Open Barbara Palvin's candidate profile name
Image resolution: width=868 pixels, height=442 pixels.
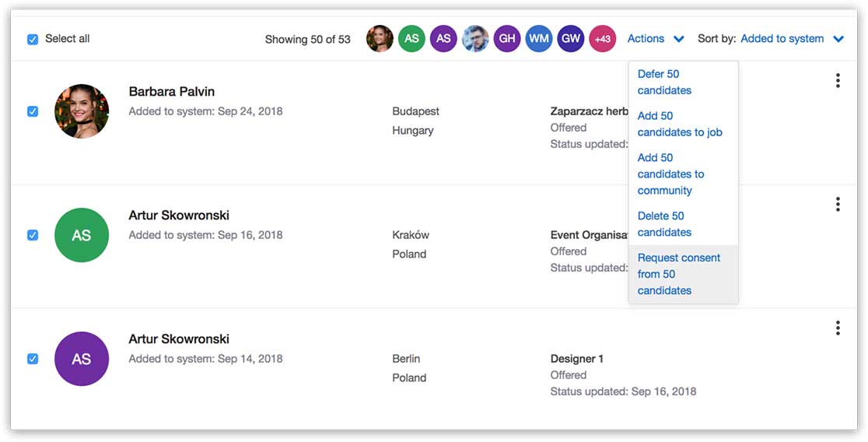coord(171,92)
